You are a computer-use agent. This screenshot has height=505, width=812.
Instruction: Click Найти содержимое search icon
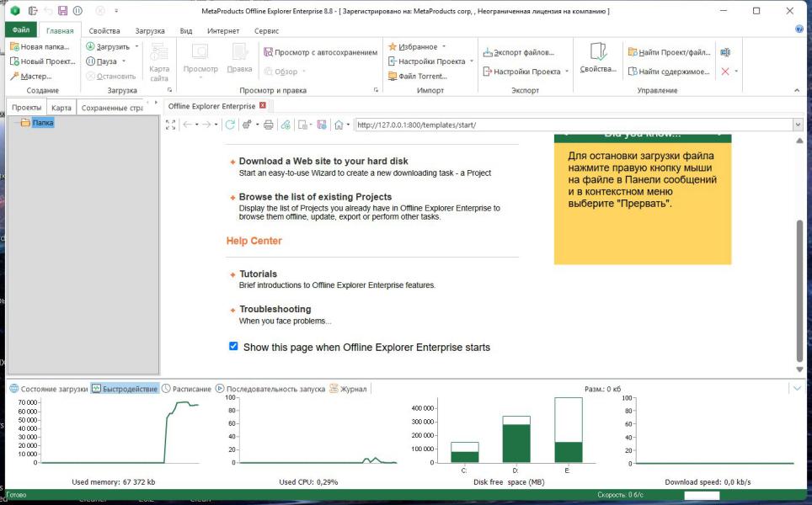coord(632,72)
